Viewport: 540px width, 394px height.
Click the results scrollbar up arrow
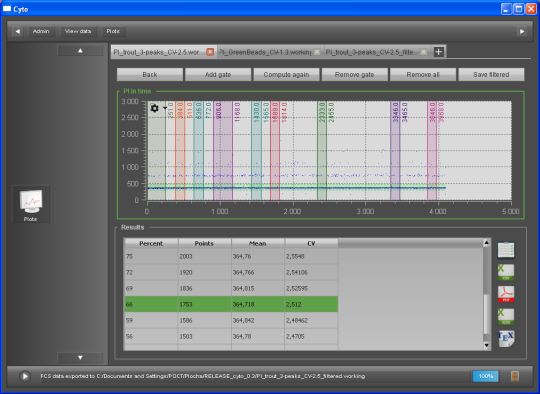click(x=486, y=243)
